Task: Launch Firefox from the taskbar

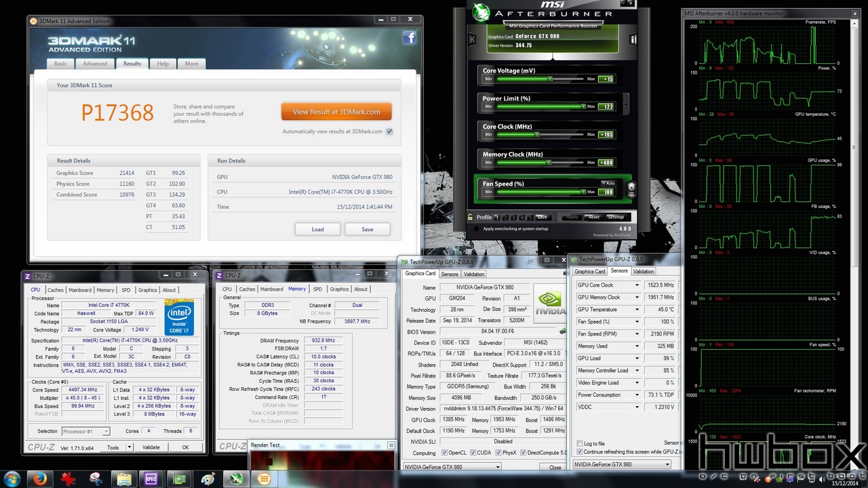Action: tap(39, 479)
